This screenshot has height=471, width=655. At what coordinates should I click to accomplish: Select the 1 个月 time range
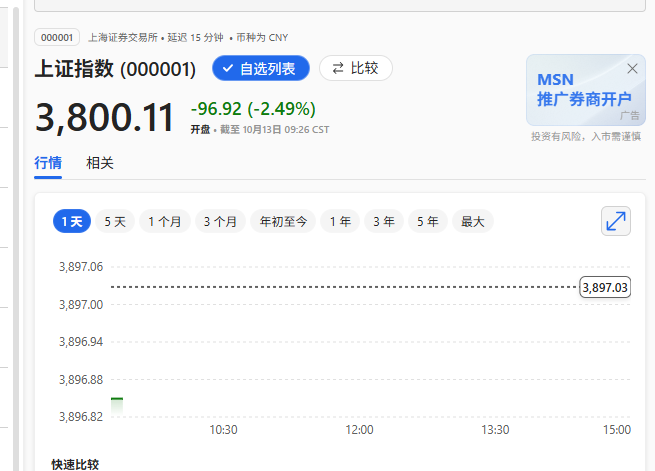pyautogui.click(x=165, y=221)
